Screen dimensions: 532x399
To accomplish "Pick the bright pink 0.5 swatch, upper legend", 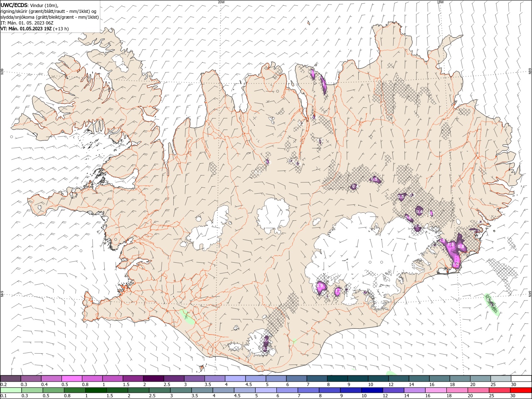I will click(72, 379).
